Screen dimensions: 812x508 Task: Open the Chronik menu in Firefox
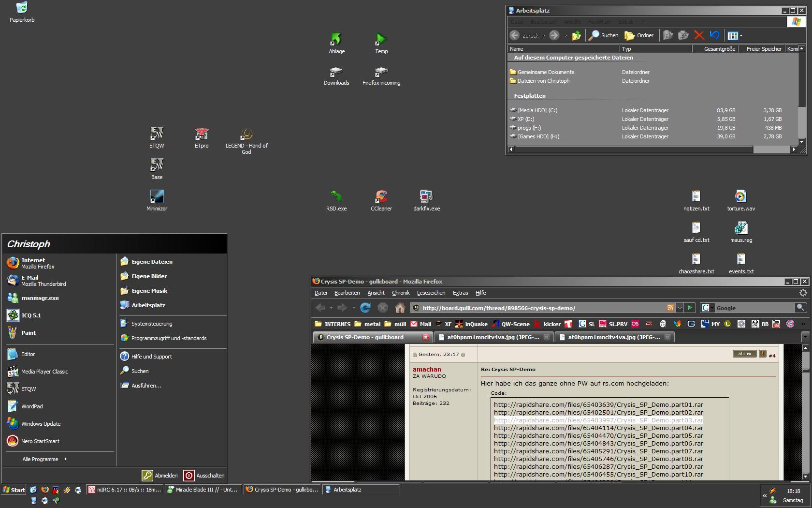(x=401, y=293)
